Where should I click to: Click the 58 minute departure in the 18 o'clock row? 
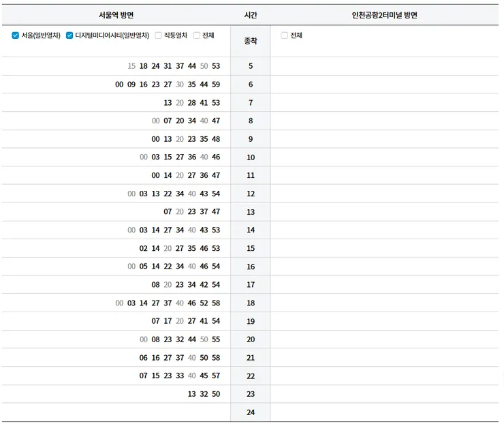(216, 303)
